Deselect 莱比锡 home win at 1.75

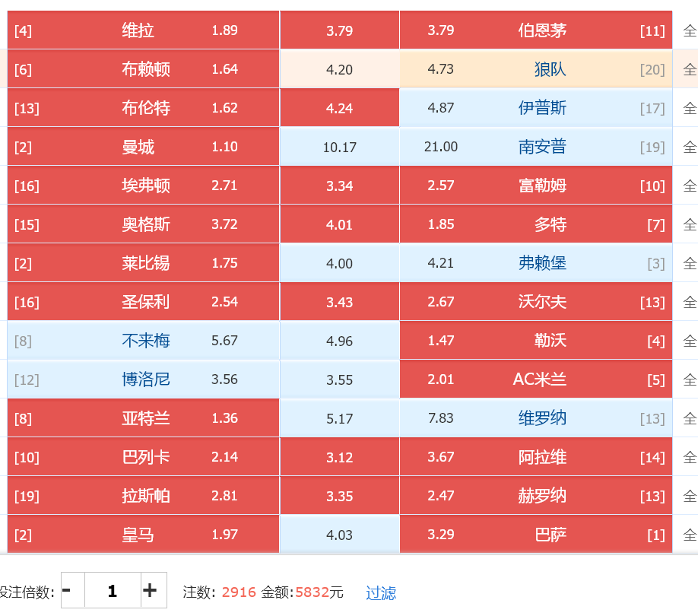(x=144, y=262)
